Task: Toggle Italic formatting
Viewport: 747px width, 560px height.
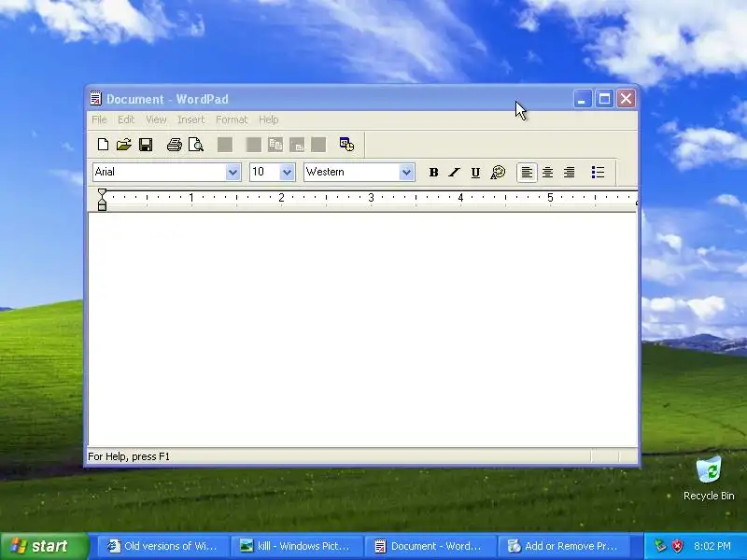Action: (x=454, y=173)
